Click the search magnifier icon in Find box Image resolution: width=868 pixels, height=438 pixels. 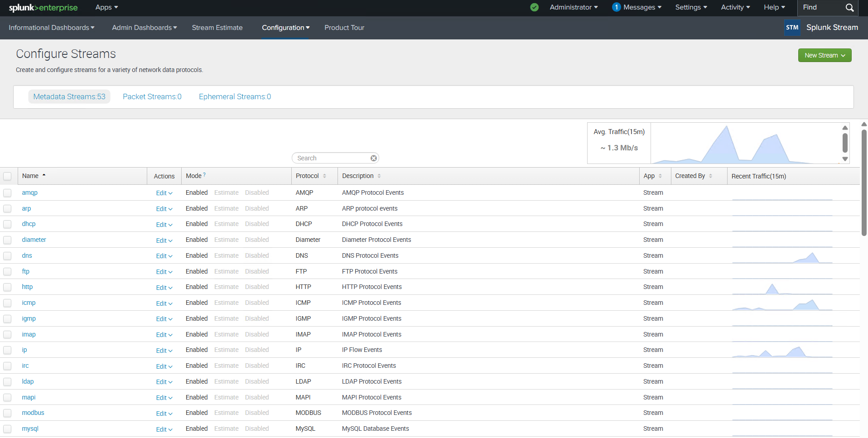tap(849, 8)
